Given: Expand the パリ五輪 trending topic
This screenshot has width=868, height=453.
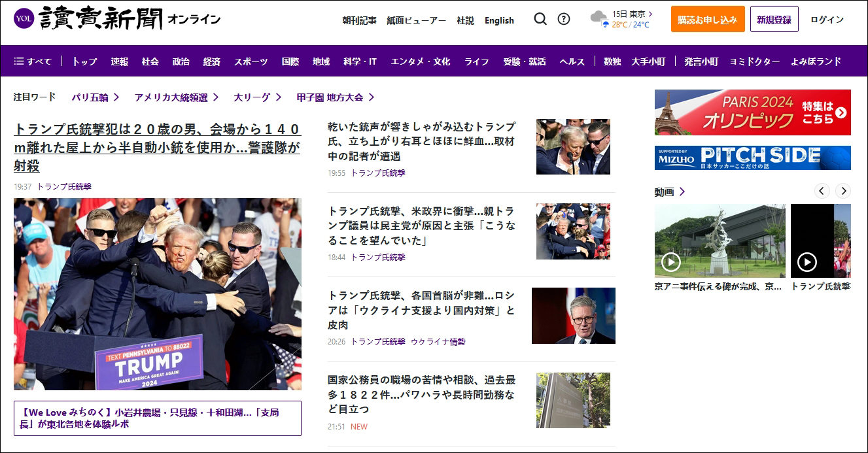Looking at the screenshot, I should pyautogui.click(x=95, y=97).
